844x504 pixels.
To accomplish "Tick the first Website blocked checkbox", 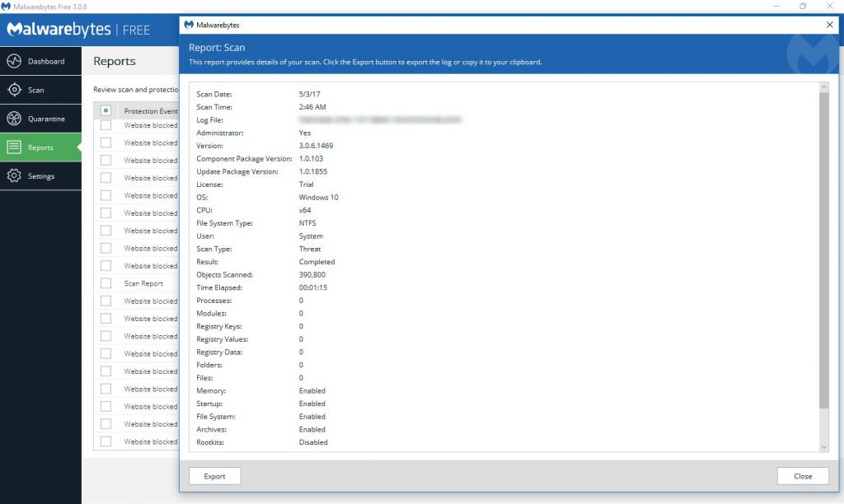I will click(x=105, y=125).
